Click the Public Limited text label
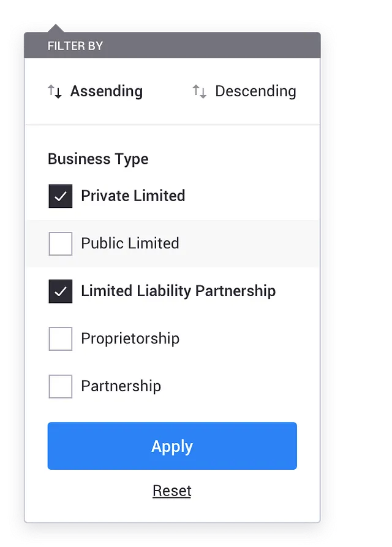This screenshot has height=547, width=392. pos(130,243)
